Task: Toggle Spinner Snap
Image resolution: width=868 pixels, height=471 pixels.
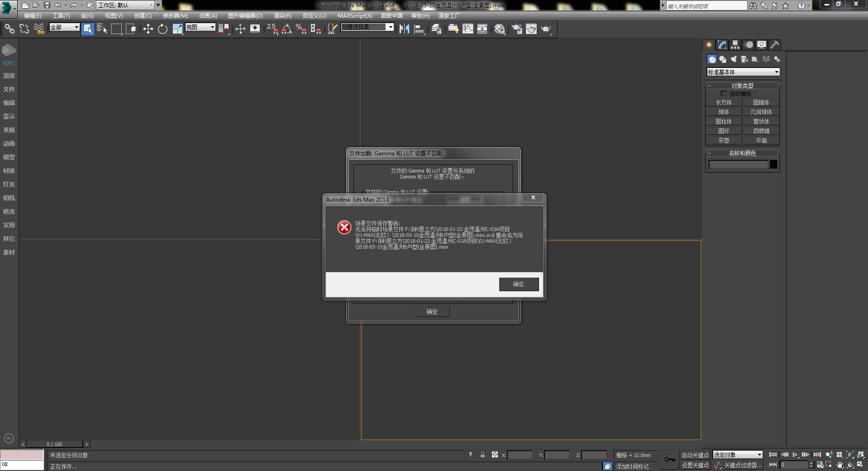Action: click(x=316, y=29)
